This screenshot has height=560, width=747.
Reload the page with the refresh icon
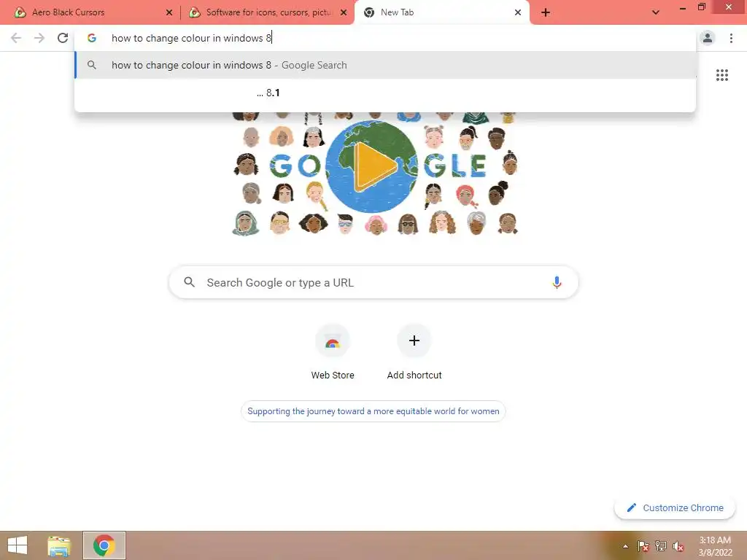click(x=63, y=38)
